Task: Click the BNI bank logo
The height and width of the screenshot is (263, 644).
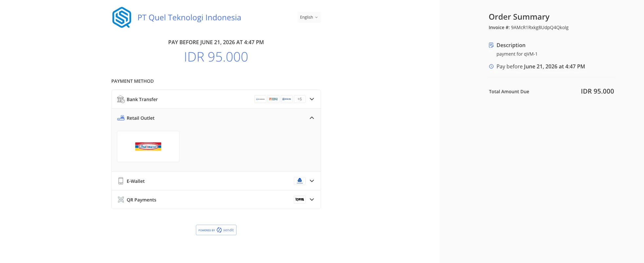Action: pyautogui.click(x=274, y=99)
